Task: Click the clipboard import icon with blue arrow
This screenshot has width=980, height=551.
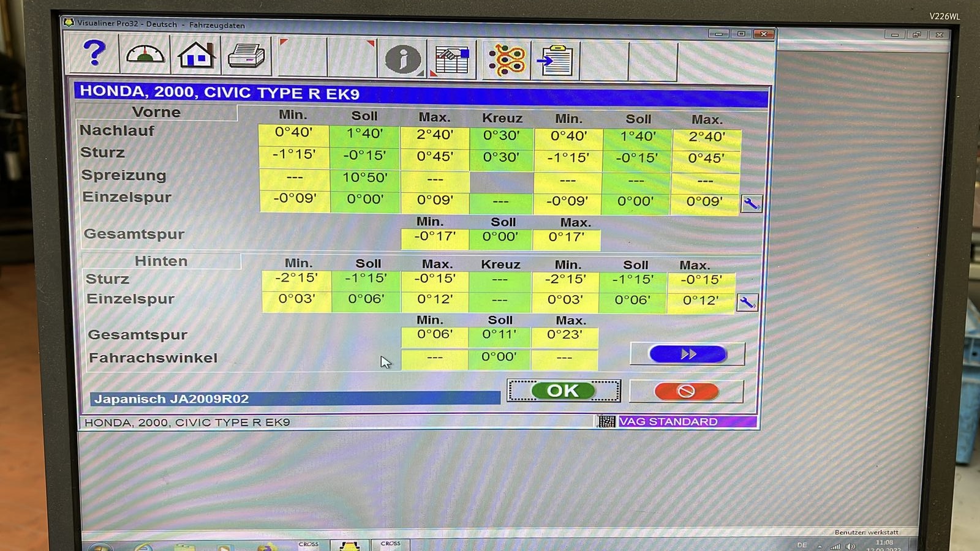Action: [x=556, y=61]
